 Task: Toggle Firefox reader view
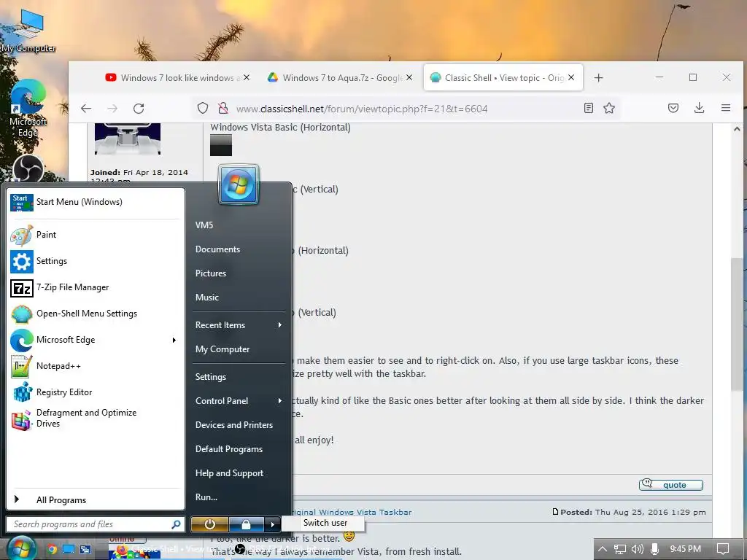tap(589, 108)
